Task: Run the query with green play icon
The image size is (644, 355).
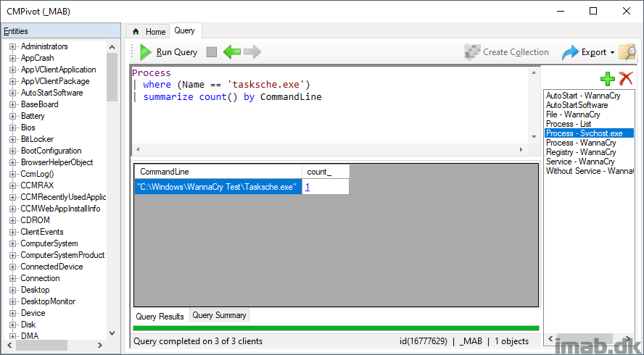Action: 145,52
